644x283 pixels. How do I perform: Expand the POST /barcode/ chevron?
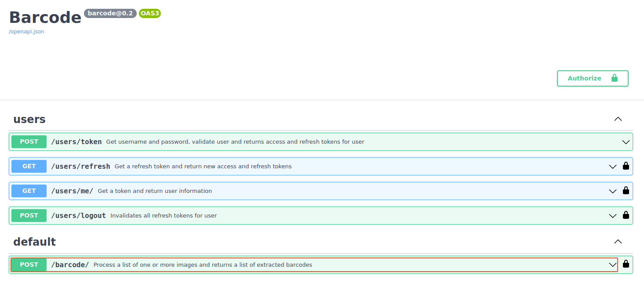coord(613,265)
